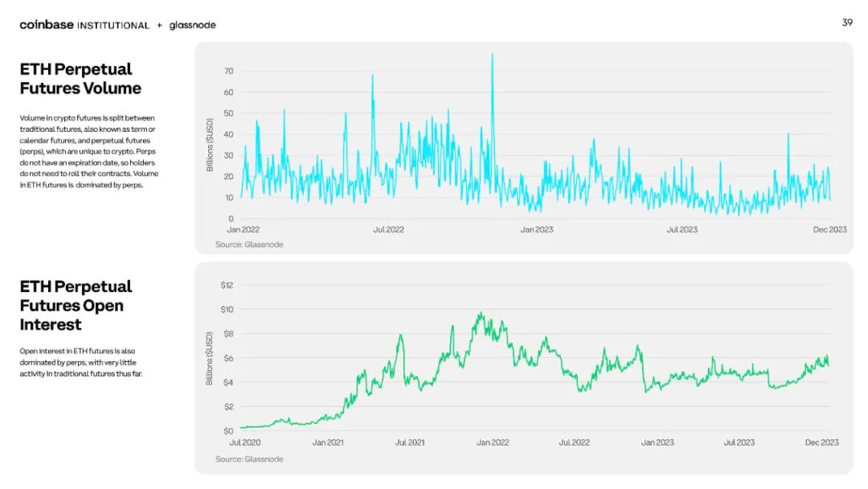Select the ETH Perpetual Futures Open Interest heading
Image resolution: width=868 pixels, height=489 pixels.
76,305
